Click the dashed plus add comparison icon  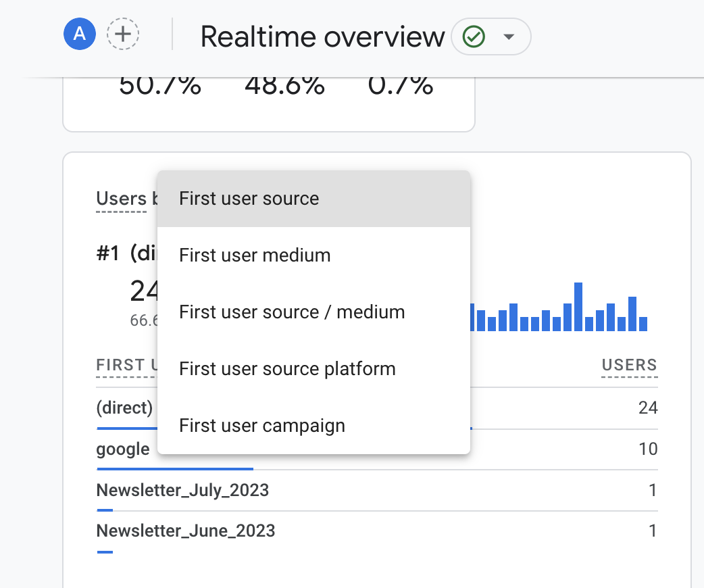pos(123,34)
